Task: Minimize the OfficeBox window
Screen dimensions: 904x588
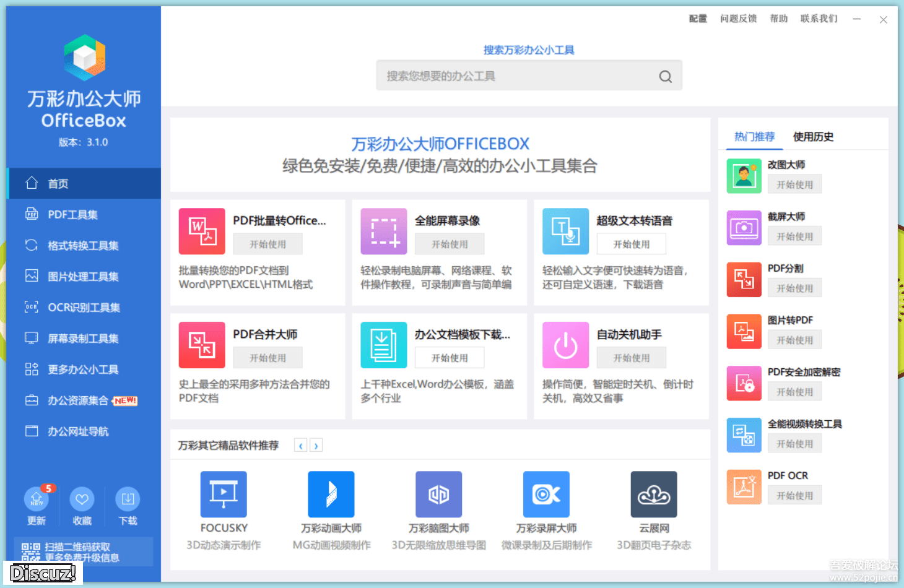Action: pyautogui.click(x=856, y=19)
